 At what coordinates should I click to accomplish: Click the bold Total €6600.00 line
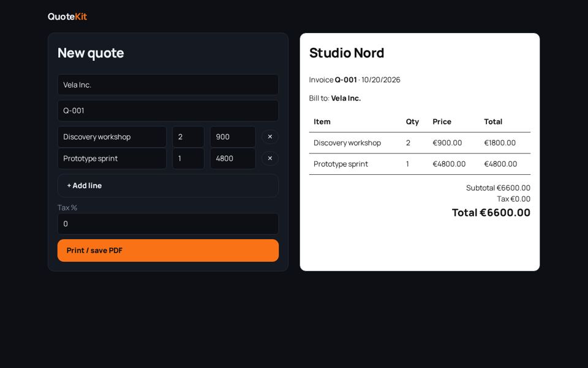click(x=491, y=213)
